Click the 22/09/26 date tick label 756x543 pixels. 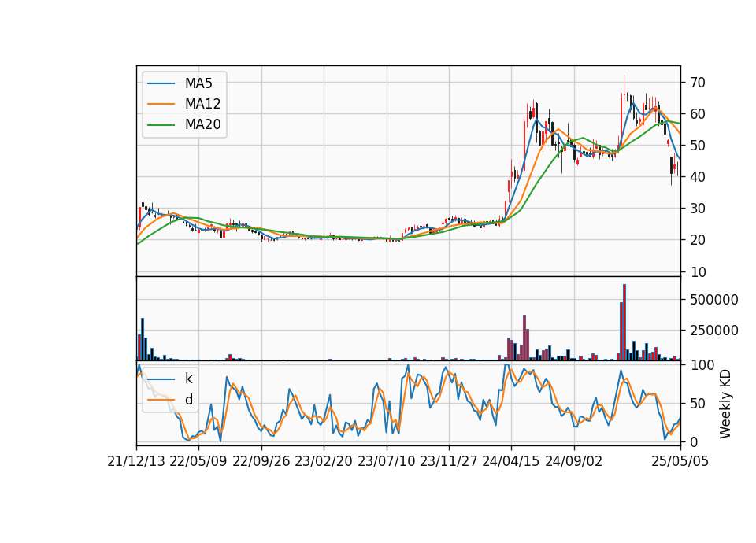261,461
